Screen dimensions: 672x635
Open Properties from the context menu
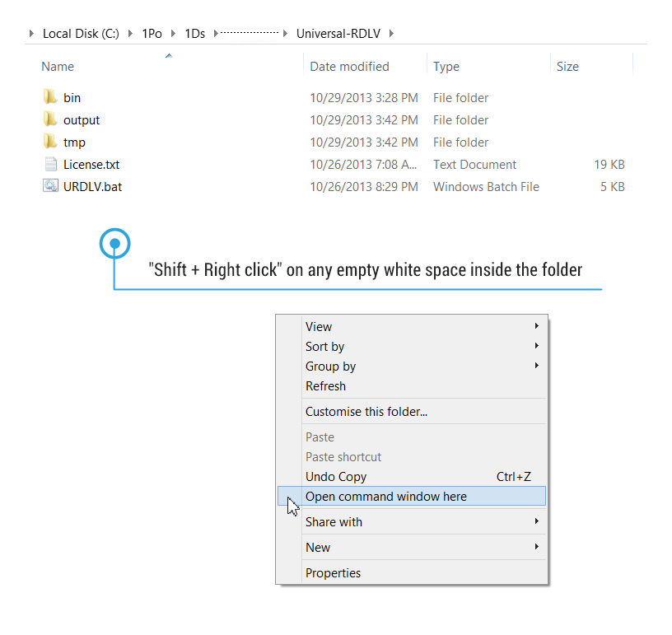click(x=333, y=572)
